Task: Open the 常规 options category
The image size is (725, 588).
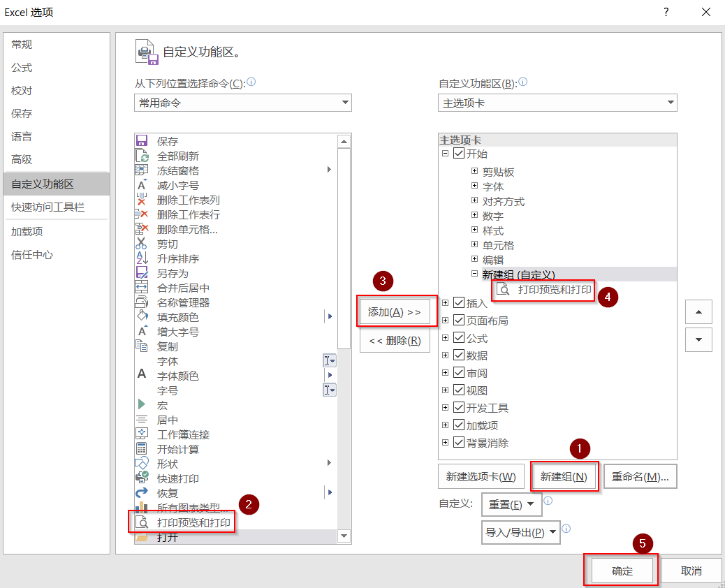Action: (57, 45)
